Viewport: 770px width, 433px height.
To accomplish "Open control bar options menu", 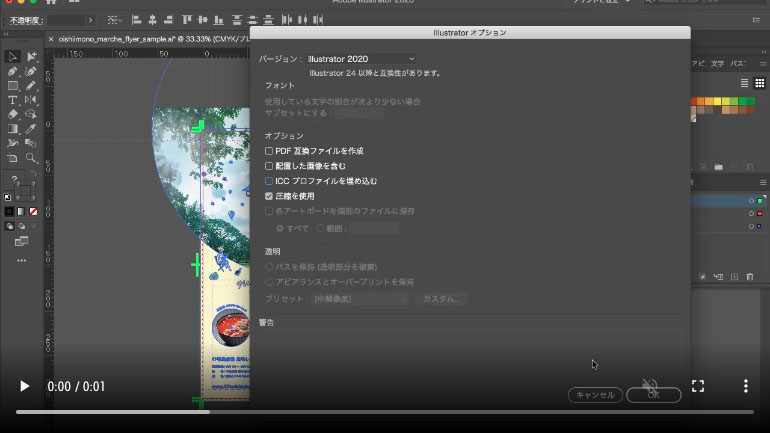I will point(756,20).
